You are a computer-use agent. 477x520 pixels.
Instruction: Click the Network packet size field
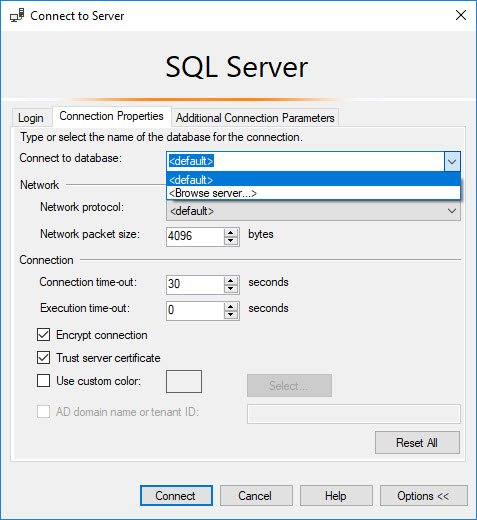click(195, 236)
